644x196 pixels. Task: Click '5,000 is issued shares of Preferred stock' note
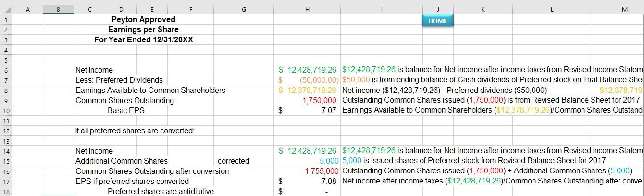tap(474, 161)
